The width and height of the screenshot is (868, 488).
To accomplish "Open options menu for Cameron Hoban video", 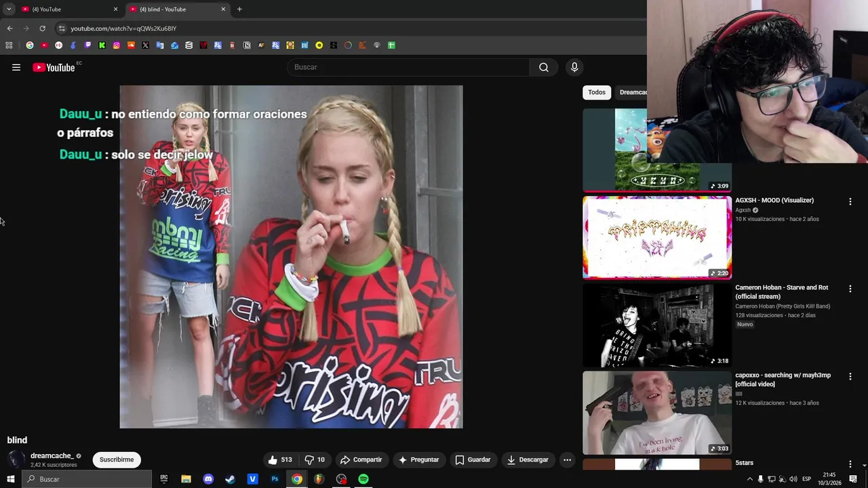I will click(850, 289).
